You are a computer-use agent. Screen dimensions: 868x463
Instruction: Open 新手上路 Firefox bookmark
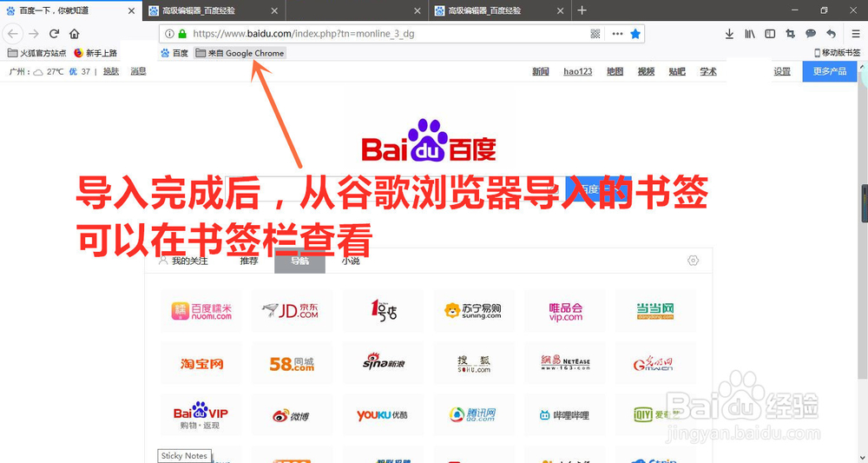click(95, 53)
